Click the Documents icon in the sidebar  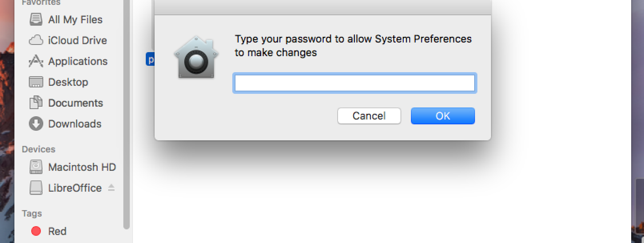point(36,103)
